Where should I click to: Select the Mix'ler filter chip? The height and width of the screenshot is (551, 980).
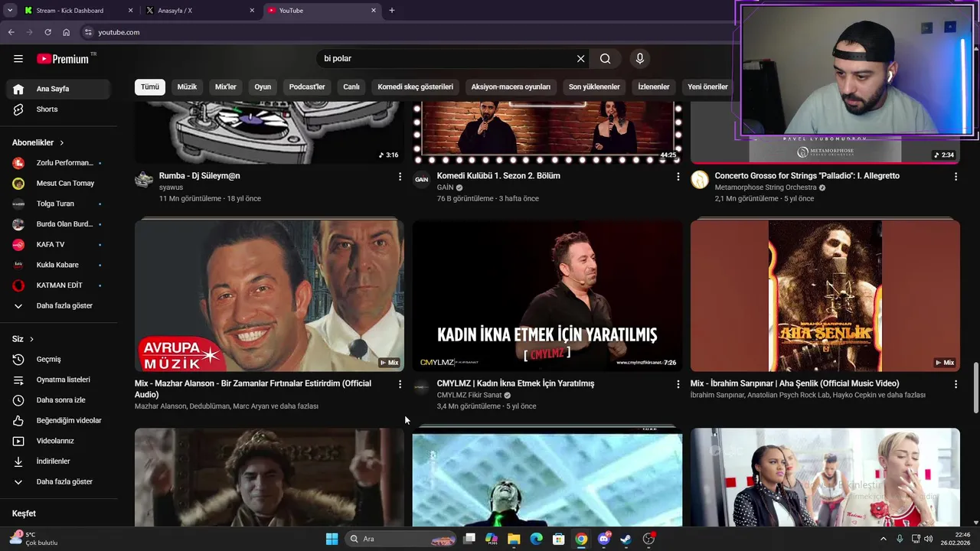[226, 87]
